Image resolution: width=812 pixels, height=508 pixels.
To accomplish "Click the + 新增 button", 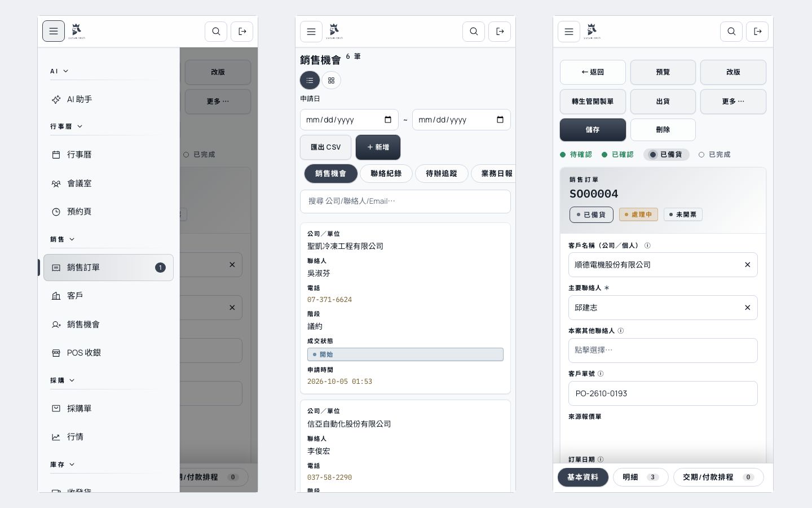I will pyautogui.click(x=378, y=147).
